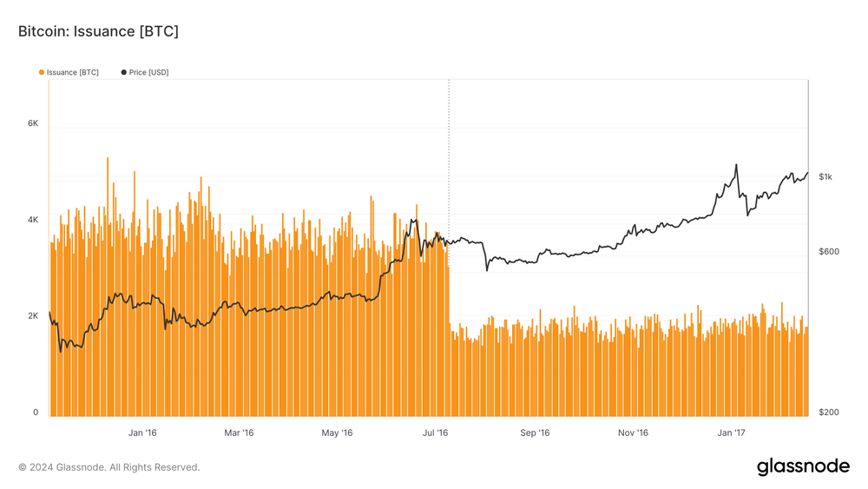
Task: Toggle the Issuance [BTC] legend label
Action: pyautogui.click(x=72, y=72)
